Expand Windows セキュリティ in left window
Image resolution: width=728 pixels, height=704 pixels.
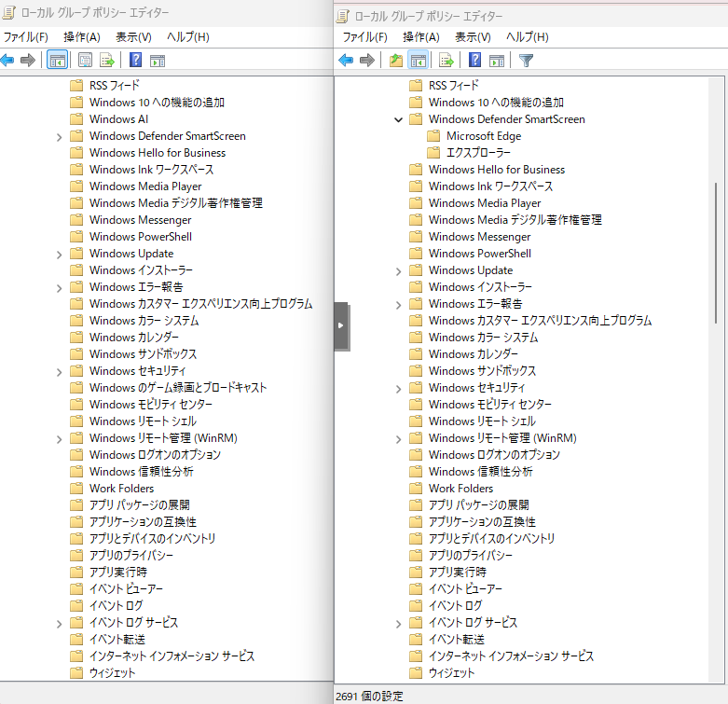pos(59,372)
